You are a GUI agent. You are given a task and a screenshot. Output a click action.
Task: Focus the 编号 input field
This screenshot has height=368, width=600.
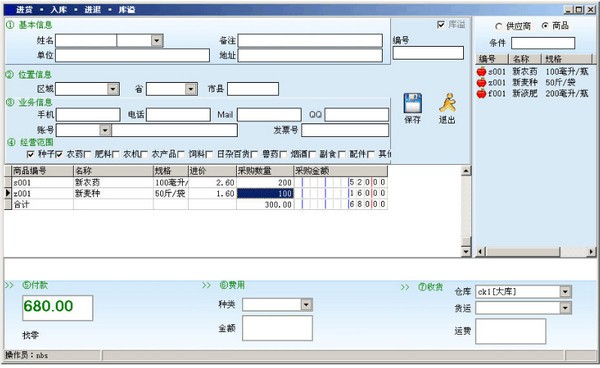click(x=428, y=53)
